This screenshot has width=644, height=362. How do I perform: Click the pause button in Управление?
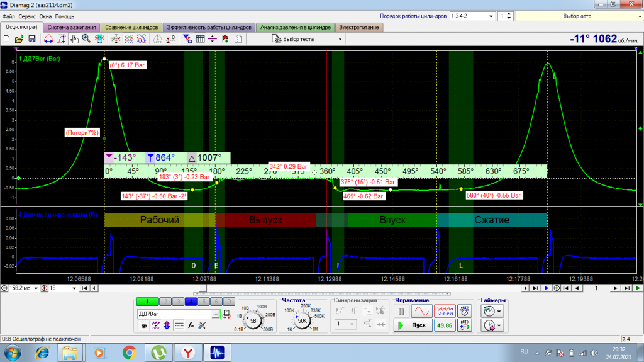pyautogui.click(x=401, y=312)
